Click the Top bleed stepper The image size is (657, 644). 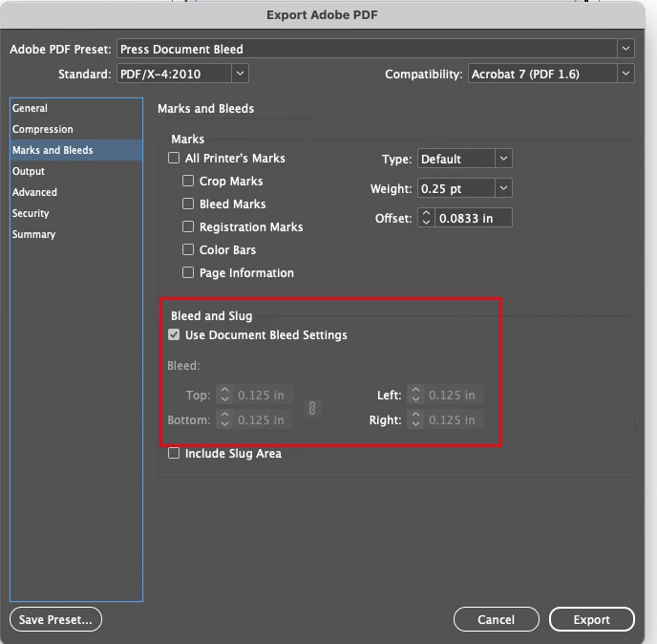coord(224,395)
